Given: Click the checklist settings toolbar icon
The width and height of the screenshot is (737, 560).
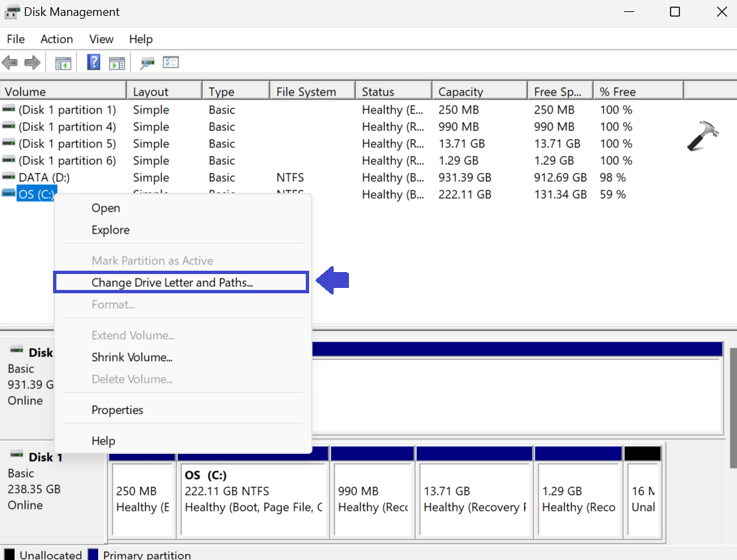Looking at the screenshot, I should [170, 63].
